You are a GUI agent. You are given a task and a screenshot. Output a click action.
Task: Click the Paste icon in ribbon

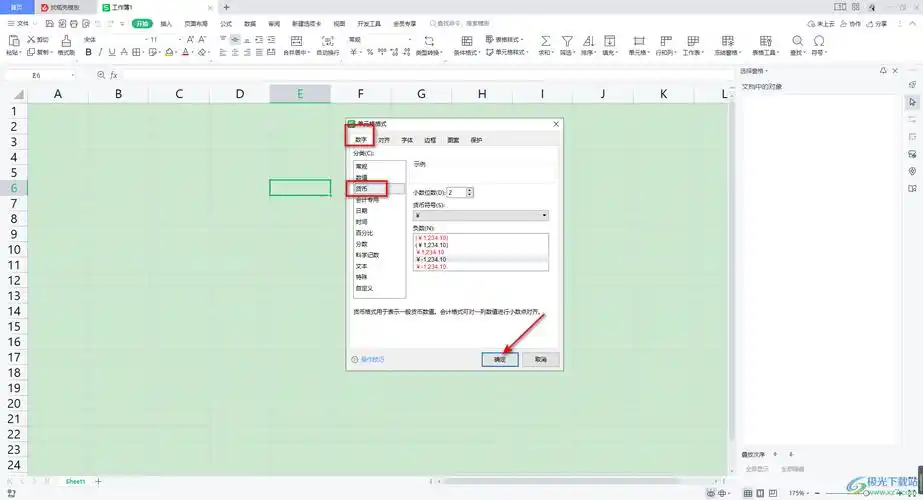tap(14, 41)
